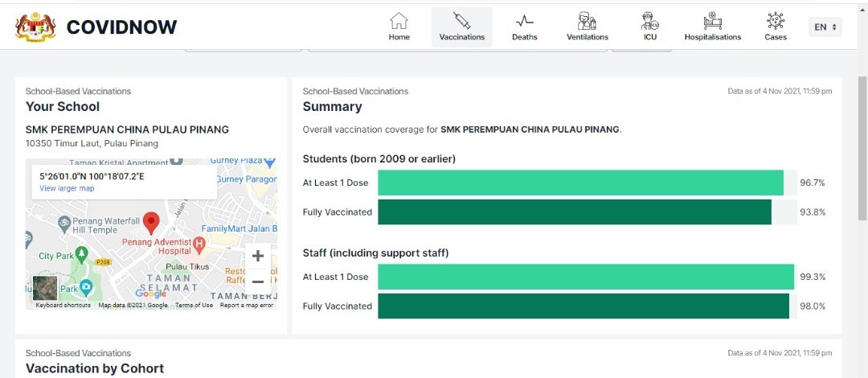Viewport: 868px width, 378px height.
Task: Click Report a map error link
Action: click(247, 306)
